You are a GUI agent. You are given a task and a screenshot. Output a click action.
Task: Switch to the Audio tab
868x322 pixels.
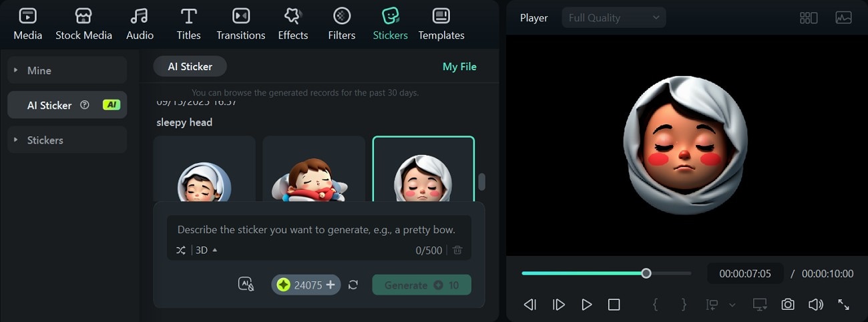(x=140, y=24)
